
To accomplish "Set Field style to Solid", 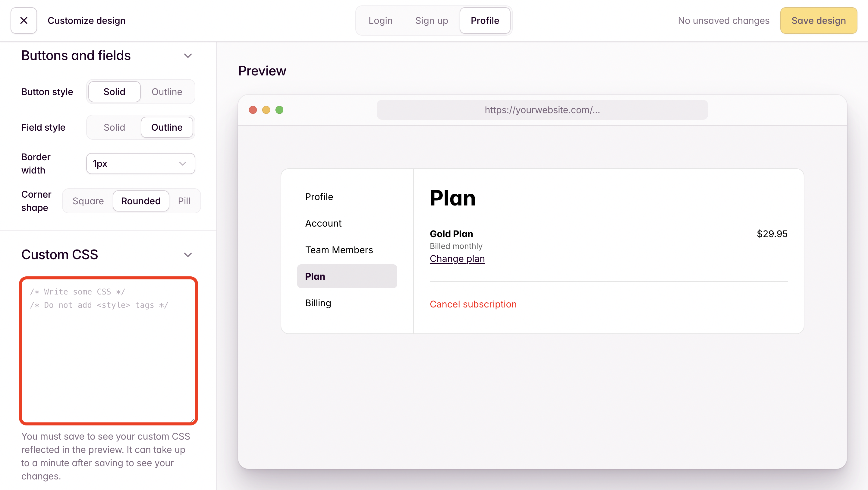I will [114, 127].
